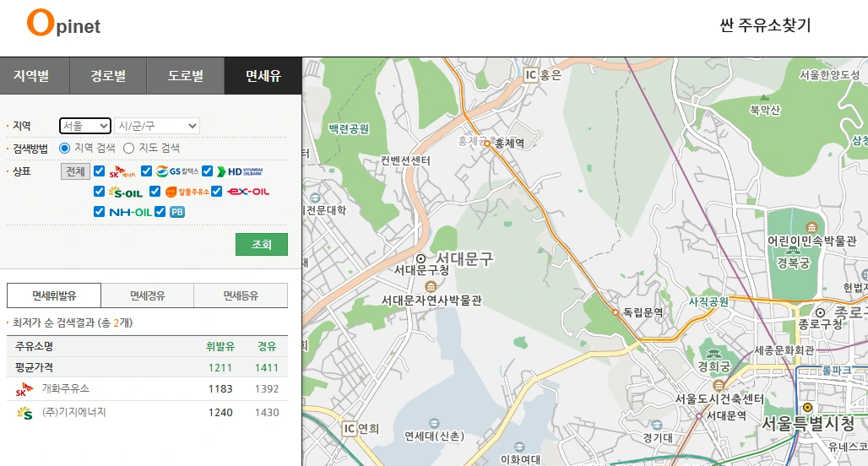Click the 싼 주유소찾기 page title
This screenshot has width=868, height=466.
click(766, 25)
